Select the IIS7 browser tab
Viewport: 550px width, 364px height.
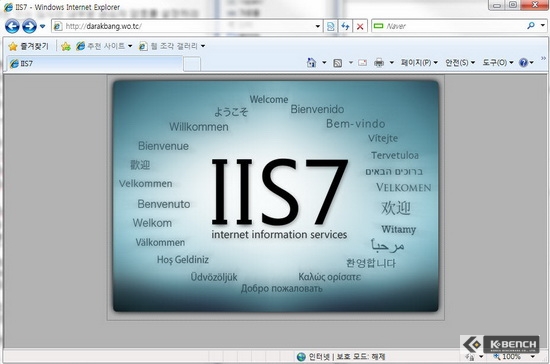[x=95, y=63]
